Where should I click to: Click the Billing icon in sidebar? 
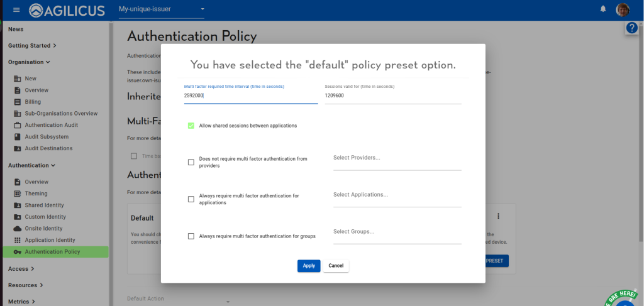pos(18,102)
